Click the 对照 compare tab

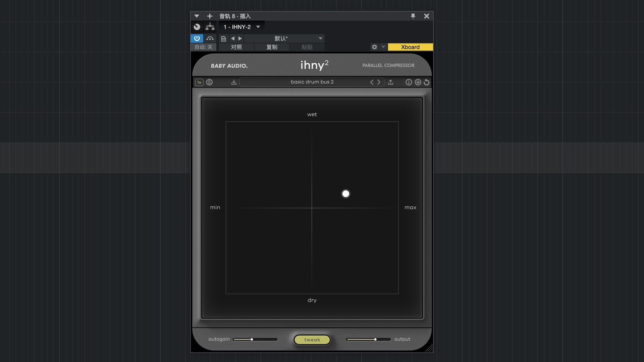point(236,47)
